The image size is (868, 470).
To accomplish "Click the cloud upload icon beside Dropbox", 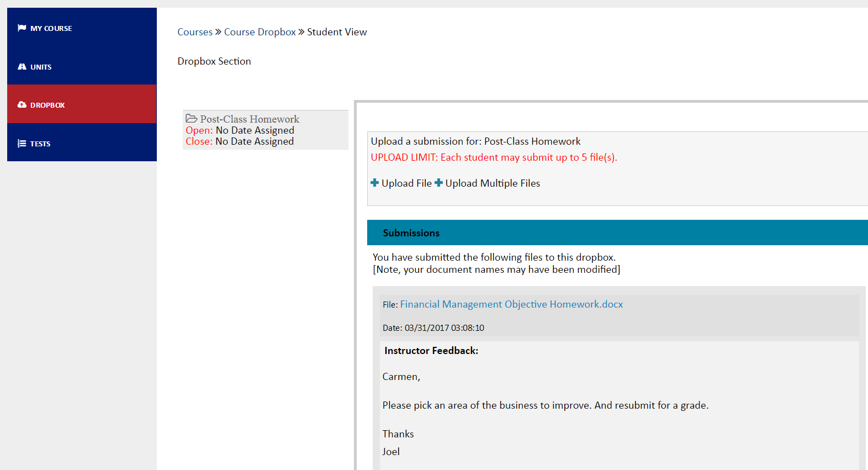I will tap(22, 105).
